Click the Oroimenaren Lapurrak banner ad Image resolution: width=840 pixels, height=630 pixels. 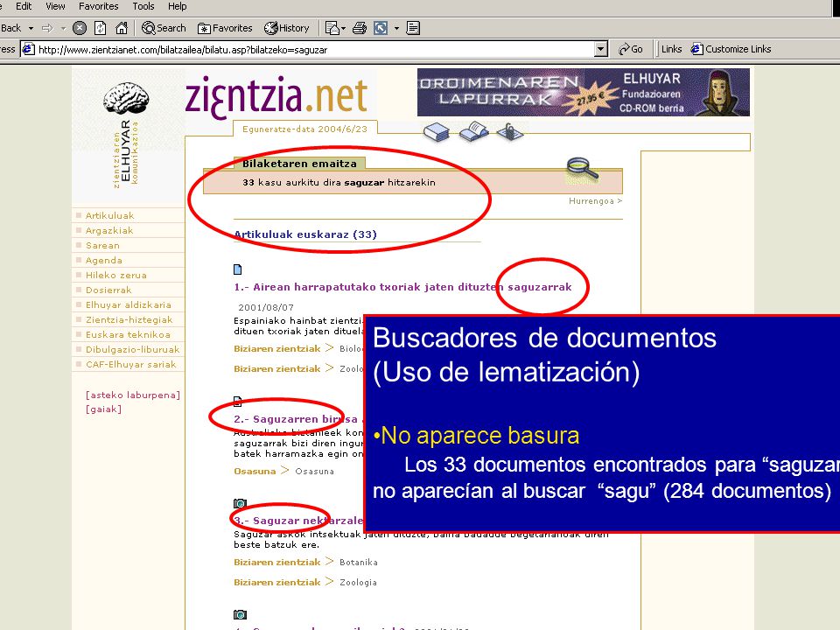coord(584,92)
